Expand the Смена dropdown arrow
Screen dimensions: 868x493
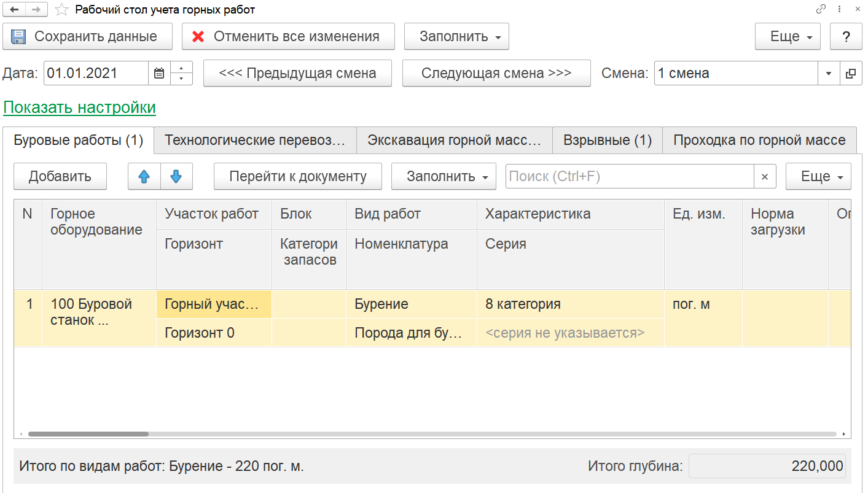(x=829, y=73)
